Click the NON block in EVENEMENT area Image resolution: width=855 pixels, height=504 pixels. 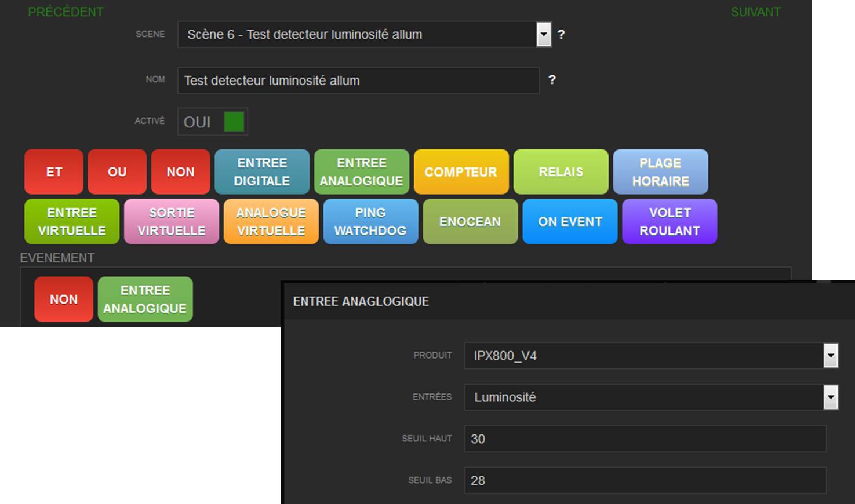[x=64, y=300]
